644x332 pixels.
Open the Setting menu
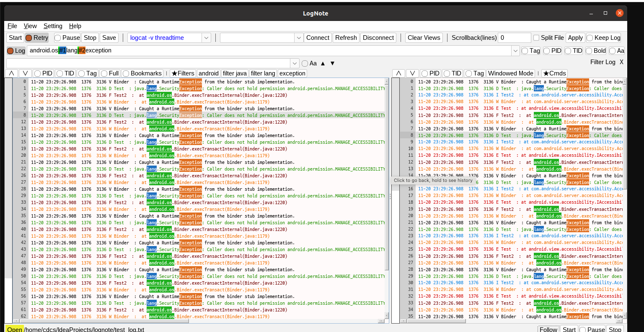(x=53, y=26)
